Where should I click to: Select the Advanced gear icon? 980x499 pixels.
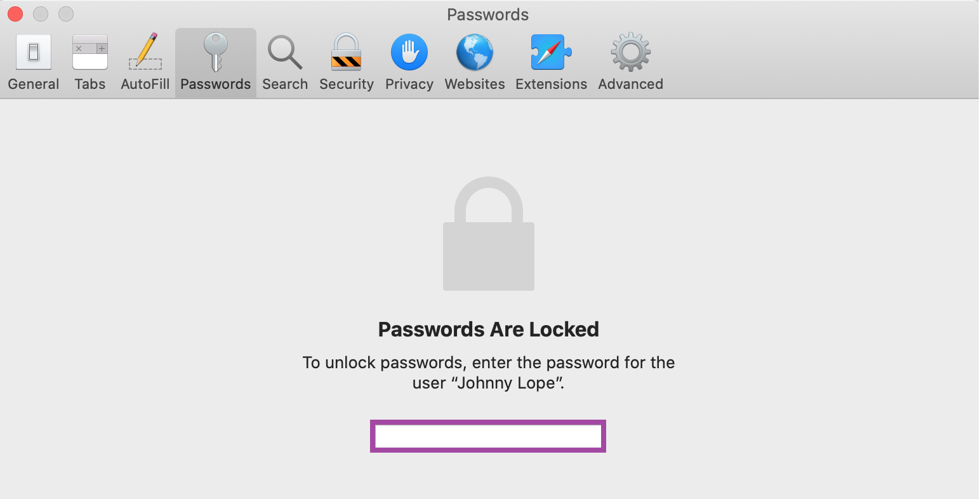pyautogui.click(x=630, y=52)
